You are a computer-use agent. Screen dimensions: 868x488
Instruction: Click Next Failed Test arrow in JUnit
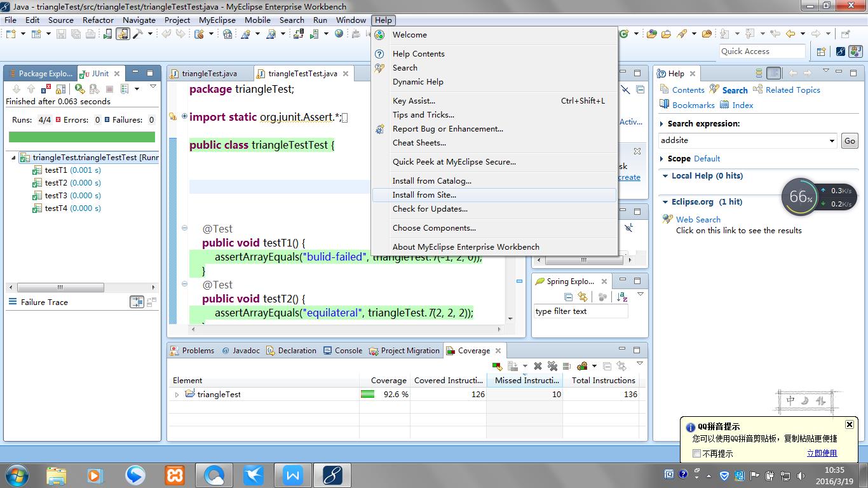pos(17,89)
